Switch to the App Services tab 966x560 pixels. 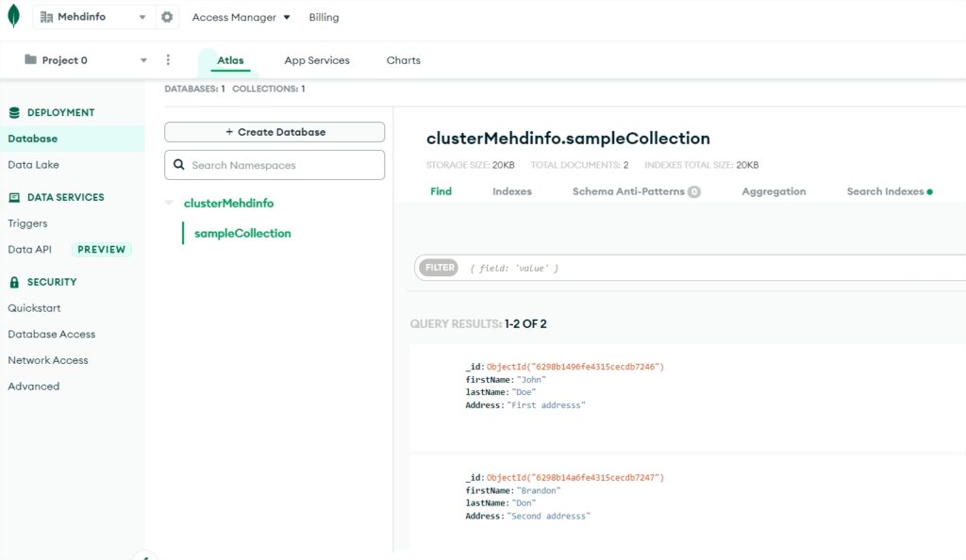[x=317, y=60]
